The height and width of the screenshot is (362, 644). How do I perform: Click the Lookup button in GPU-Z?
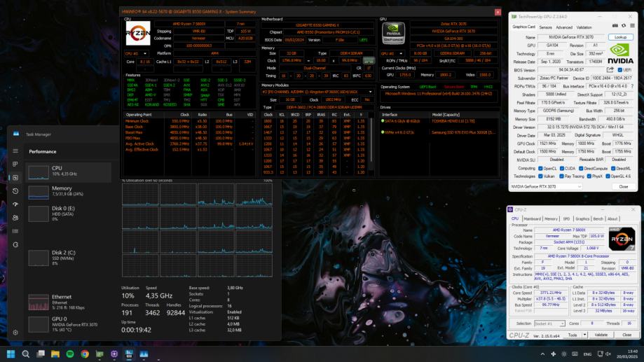620,37
